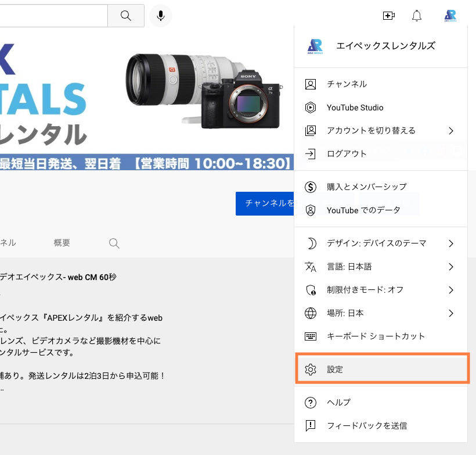
Task: Click アカウントを切り替える label
Action: (371, 131)
